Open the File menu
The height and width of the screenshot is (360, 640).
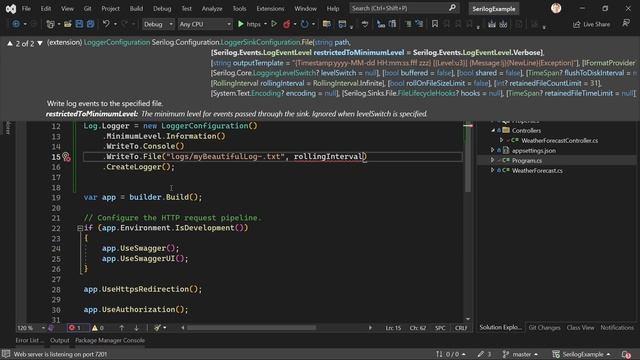pyautogui.click(x=26, y=8)
